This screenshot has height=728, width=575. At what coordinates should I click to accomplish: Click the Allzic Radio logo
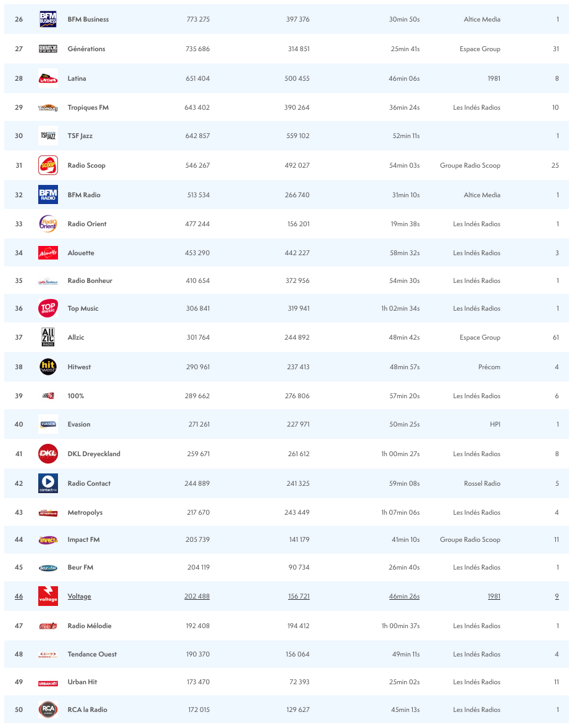pos(48,337)
